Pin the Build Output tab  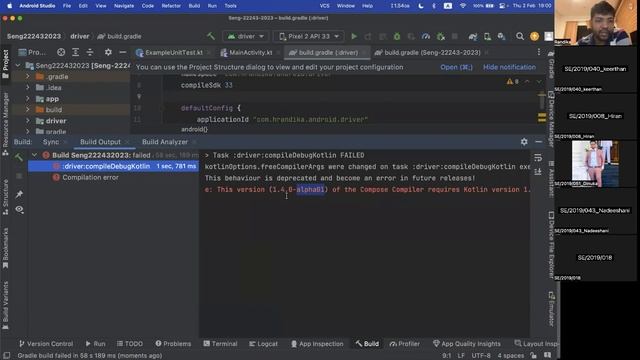tap(19, 194)
